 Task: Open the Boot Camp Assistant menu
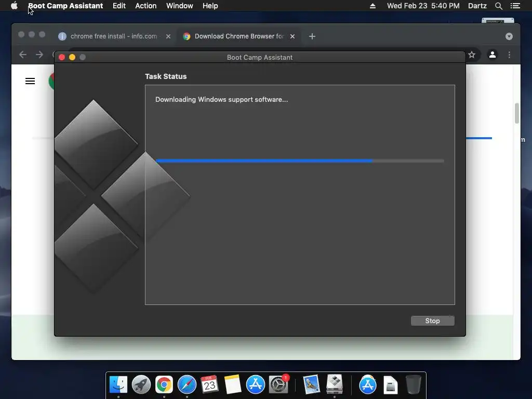click(x=65, y=6)
